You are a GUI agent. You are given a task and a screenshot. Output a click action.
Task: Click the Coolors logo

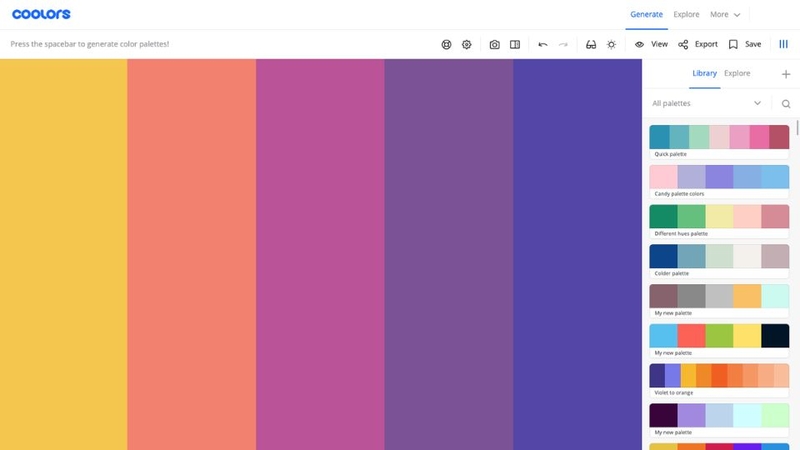tap(41, 14)
